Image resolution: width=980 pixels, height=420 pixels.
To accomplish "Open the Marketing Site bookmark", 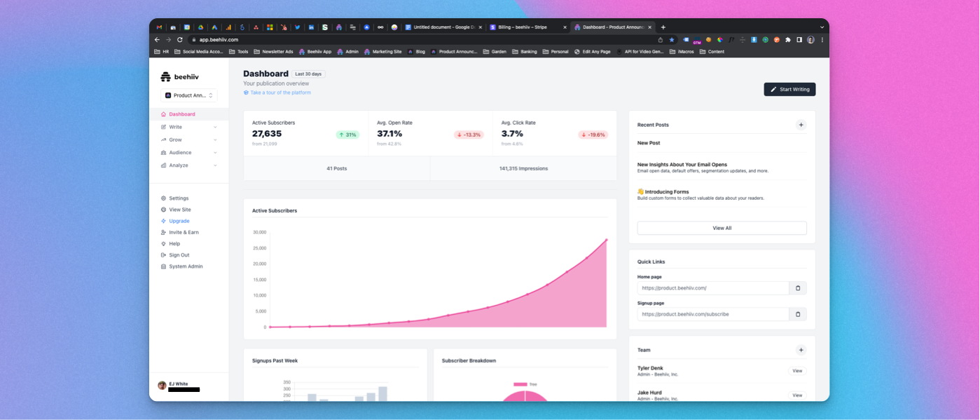I will 383,51.
